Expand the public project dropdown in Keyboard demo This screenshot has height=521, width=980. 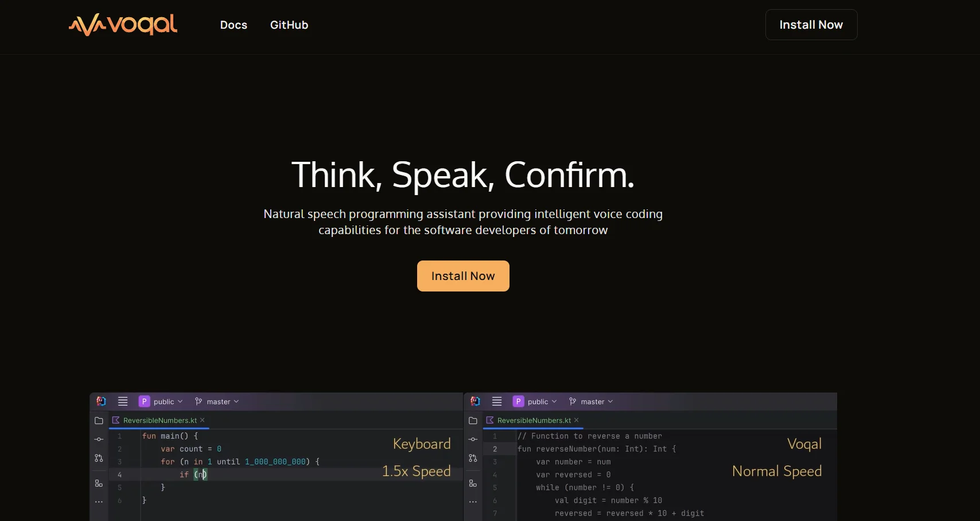click(x=161, y=402)
